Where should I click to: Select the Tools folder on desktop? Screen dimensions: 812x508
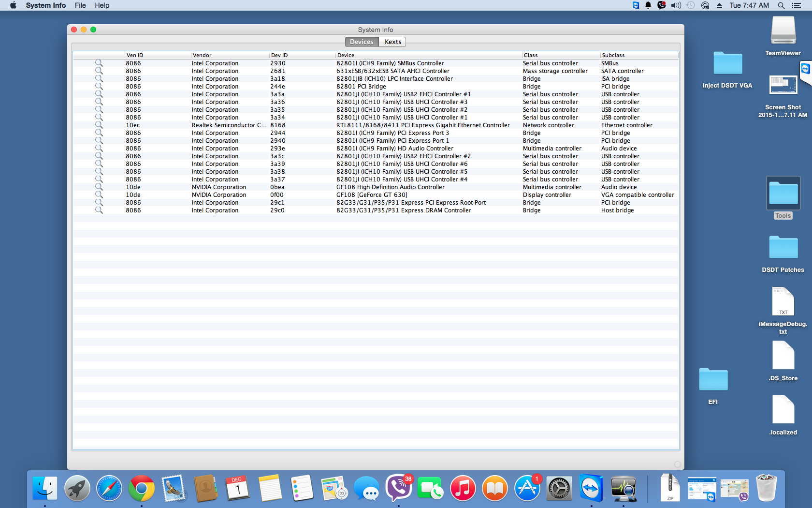pos(783,198)
